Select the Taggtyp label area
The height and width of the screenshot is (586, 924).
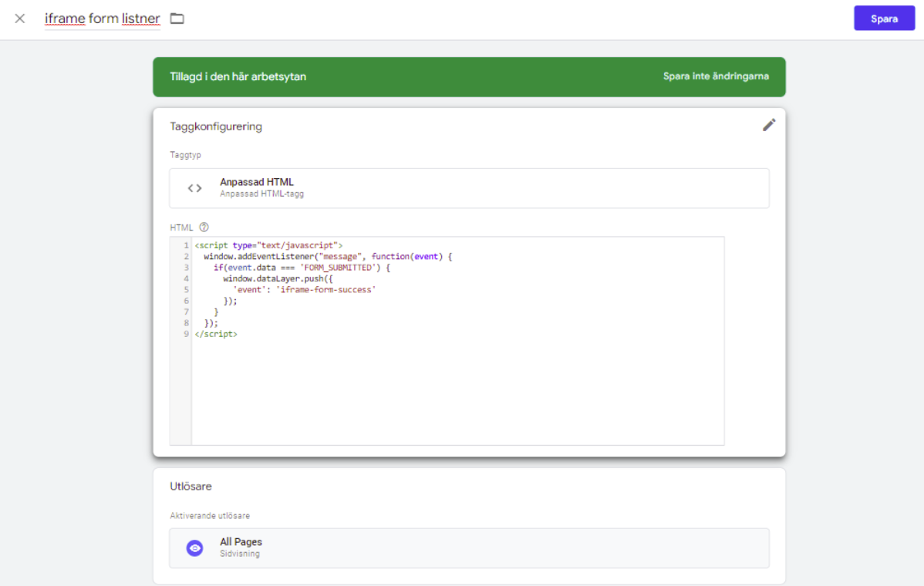coord(185,154)
